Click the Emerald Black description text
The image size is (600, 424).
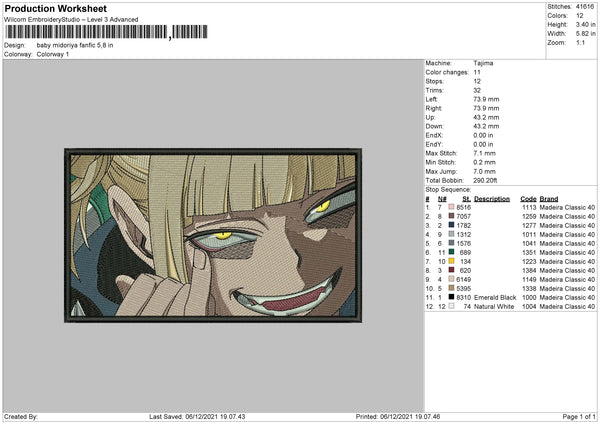tap(495, 297)
